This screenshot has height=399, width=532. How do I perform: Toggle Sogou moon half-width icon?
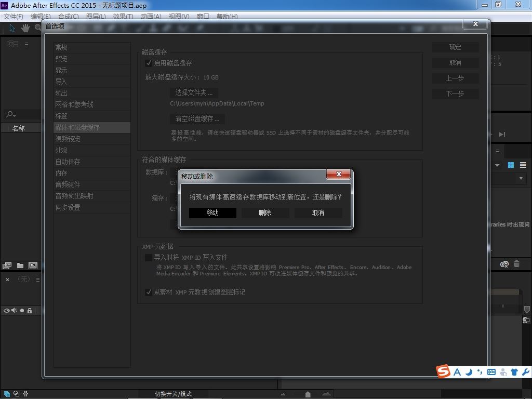tap(469, 372)
